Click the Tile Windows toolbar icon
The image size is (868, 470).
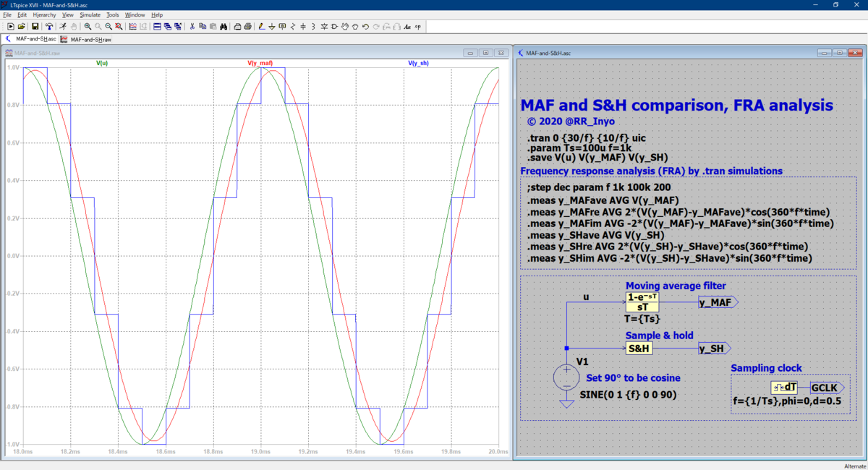(x=156, y=26)
